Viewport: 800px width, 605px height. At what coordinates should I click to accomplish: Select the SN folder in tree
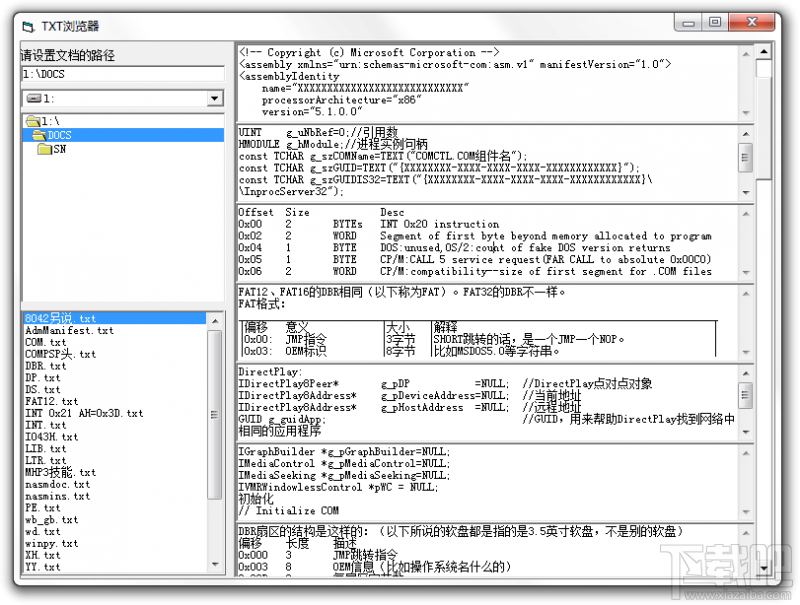[x=52, y=149]
